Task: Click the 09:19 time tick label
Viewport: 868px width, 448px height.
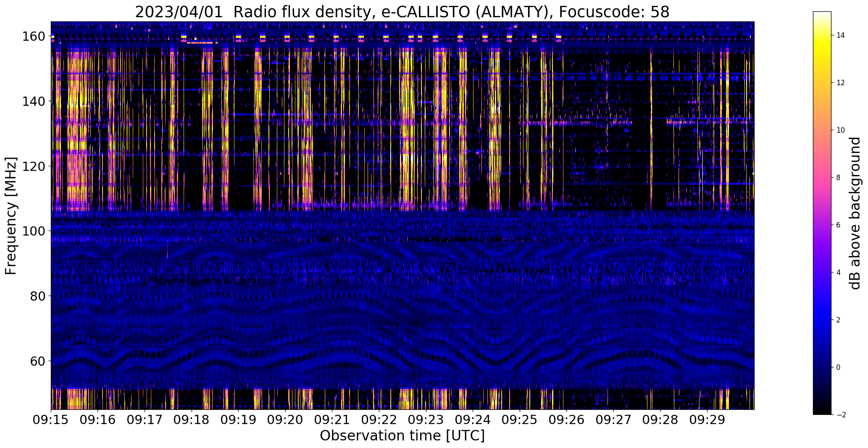Action: pos(239,420)
